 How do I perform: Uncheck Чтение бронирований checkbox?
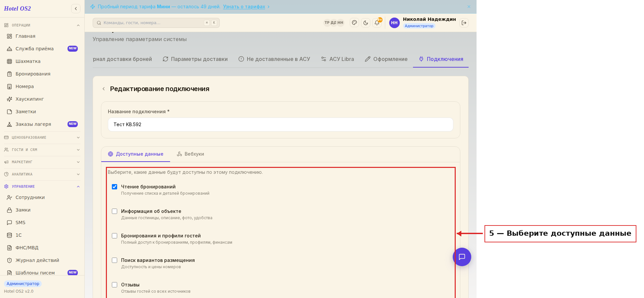pos(115,187)
